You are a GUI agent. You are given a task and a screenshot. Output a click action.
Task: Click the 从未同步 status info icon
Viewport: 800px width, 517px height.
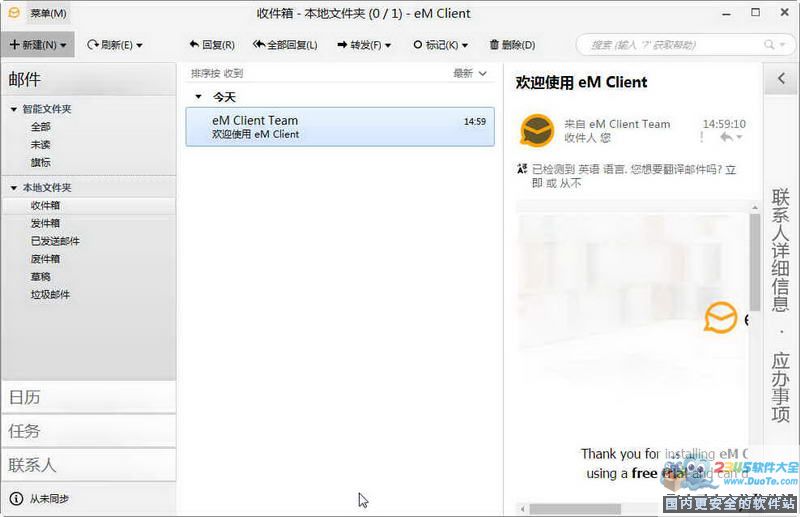(x=16, y=498)
